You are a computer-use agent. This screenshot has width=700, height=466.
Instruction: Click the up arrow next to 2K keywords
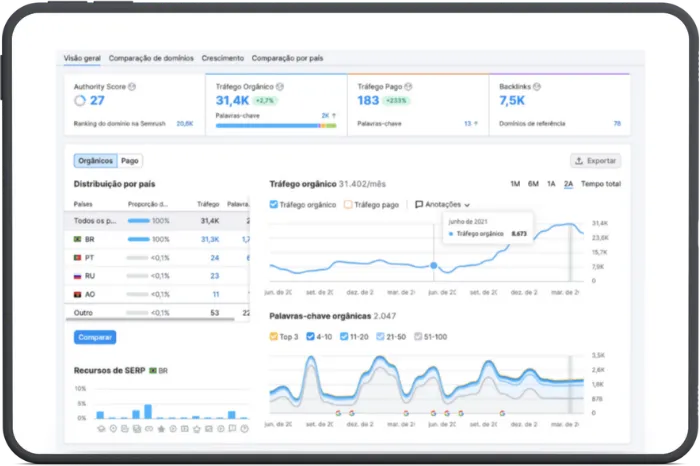coord(334,116)
